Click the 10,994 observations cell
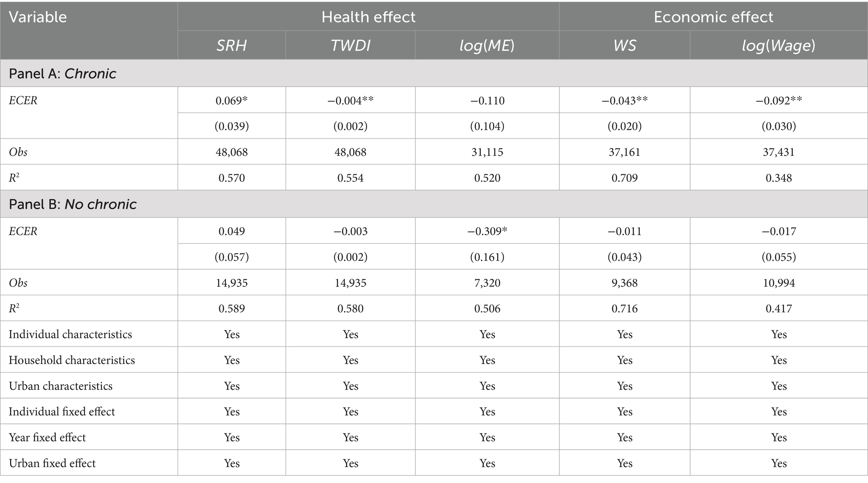The image size is (868, 483). [x=779, y=283]
